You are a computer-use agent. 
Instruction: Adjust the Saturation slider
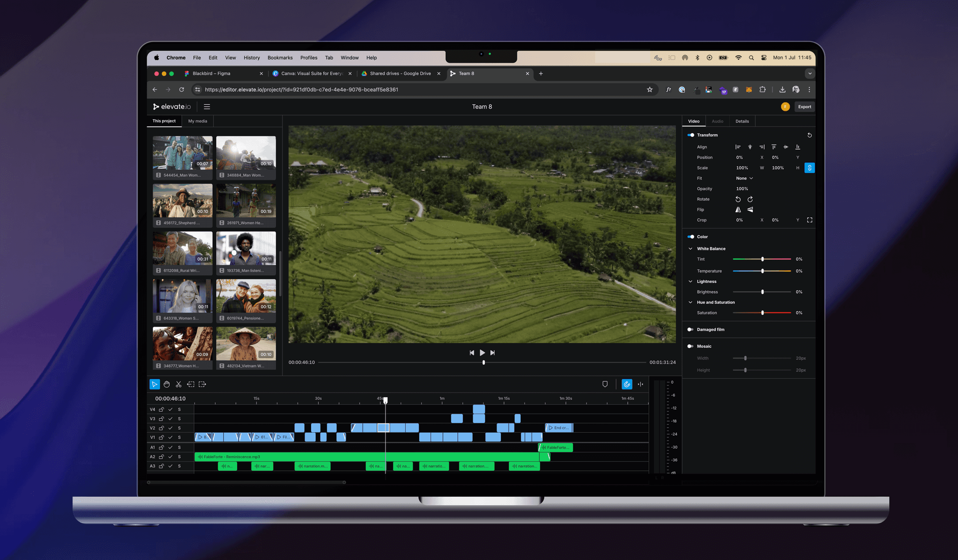tap(762, 313)
